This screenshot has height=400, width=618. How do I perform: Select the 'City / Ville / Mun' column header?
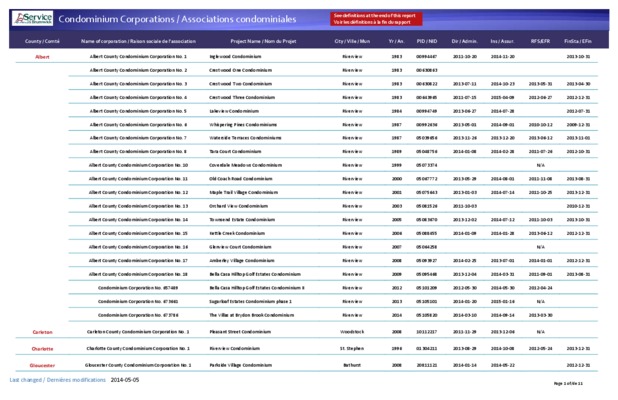click(352, 41)
